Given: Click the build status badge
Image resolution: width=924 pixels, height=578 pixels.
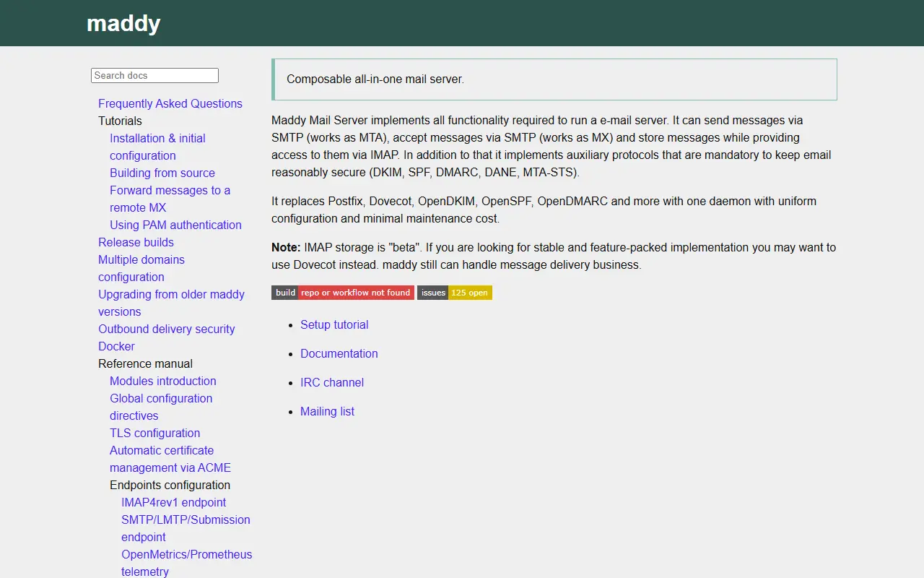Looking at the screenshot, I should [x=343, y=293].
